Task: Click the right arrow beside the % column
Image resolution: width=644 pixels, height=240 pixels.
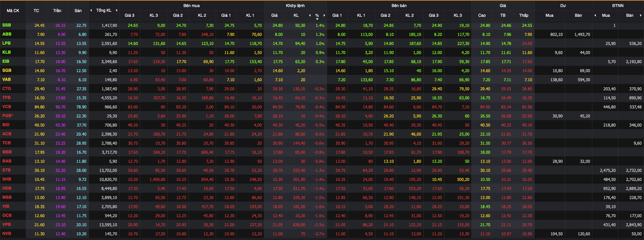Action: pyautogui.click(x=324, y=15)
